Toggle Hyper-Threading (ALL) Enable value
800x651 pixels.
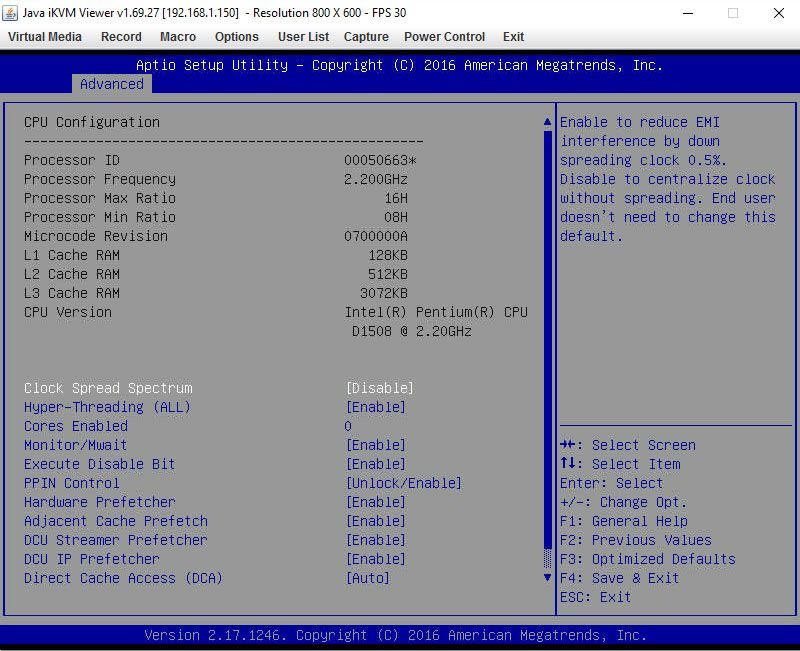(375, 407)
